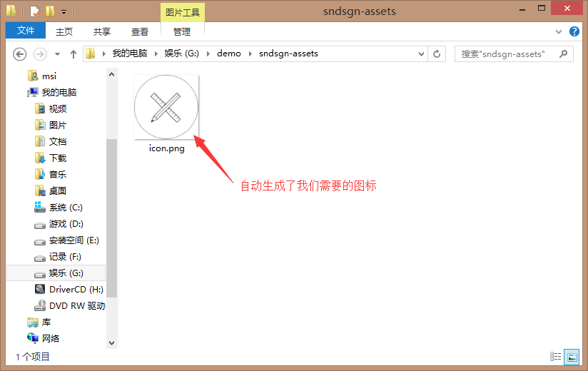The image size is (588, 371).
Task: Switch to the 共享 ribbon tab
Action: pos(101,31)
